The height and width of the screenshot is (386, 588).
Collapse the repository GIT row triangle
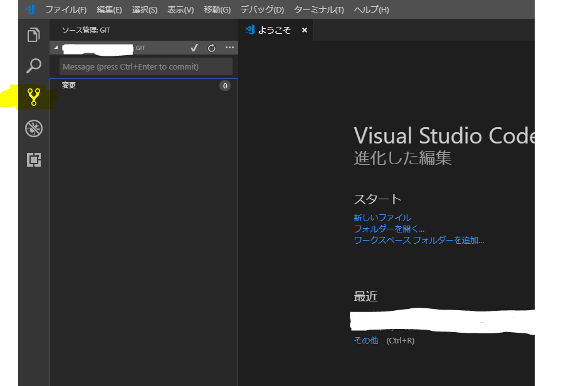pos(56,48)
